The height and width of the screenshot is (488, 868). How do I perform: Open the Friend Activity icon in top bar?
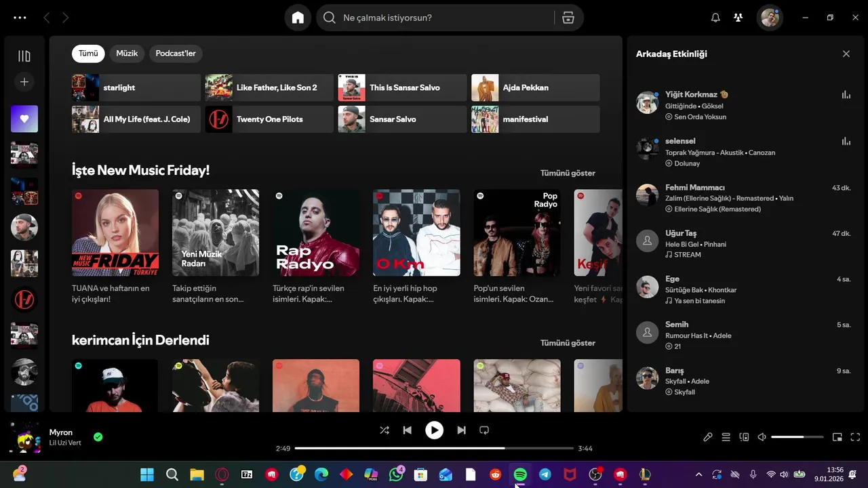tap(738, 18)
